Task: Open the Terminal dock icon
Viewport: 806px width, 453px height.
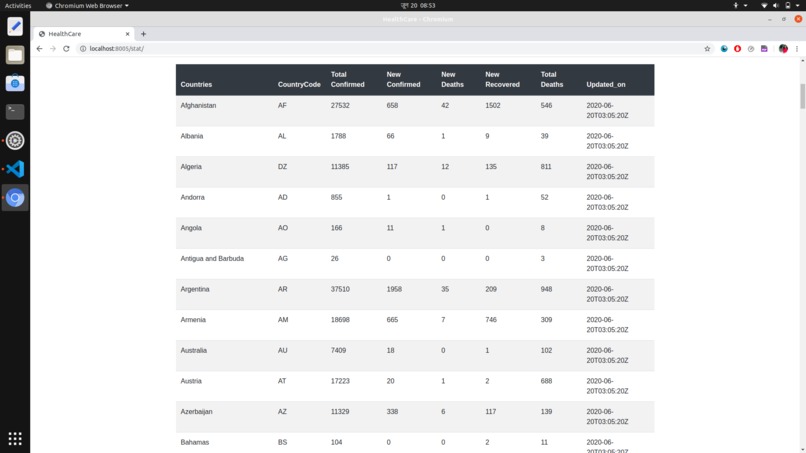Action: pos(15,112)
